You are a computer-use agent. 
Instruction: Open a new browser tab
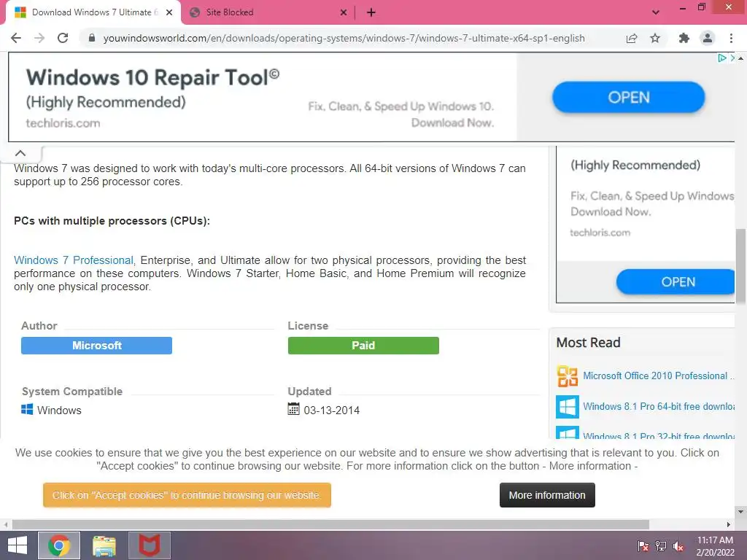[x=371, y=12]
